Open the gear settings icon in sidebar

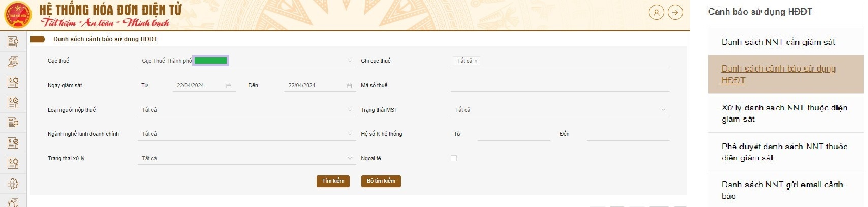coord(13,184)
